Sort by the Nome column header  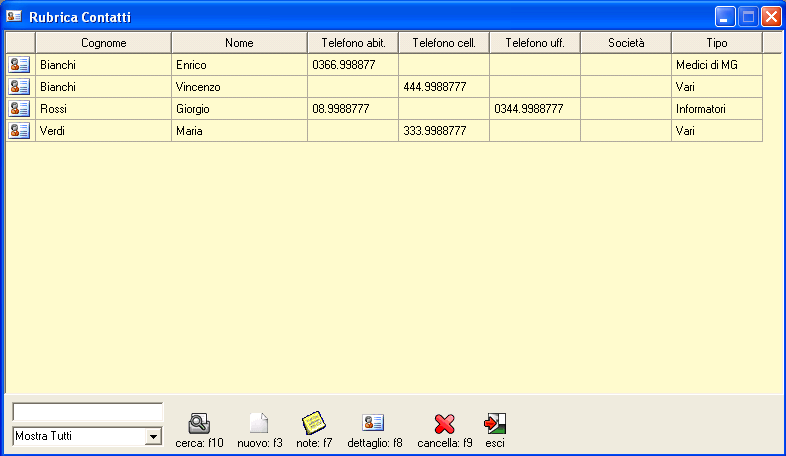(239, 43)
